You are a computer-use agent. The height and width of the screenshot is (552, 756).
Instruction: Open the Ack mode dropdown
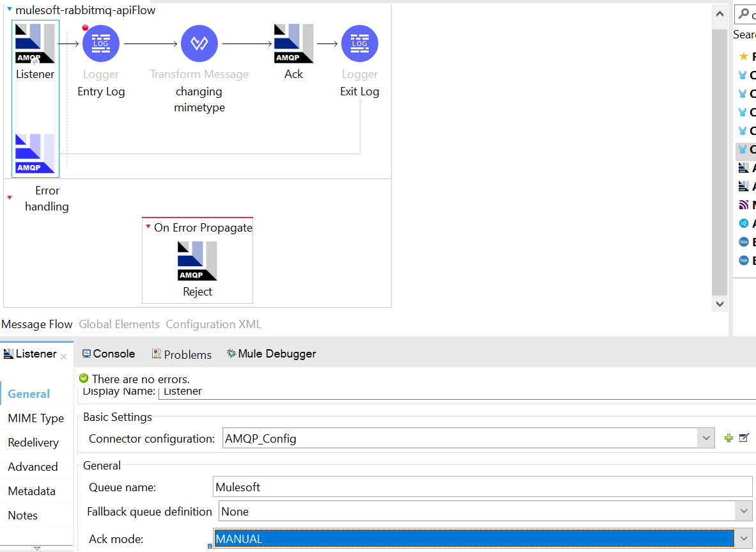pos(743,539)
